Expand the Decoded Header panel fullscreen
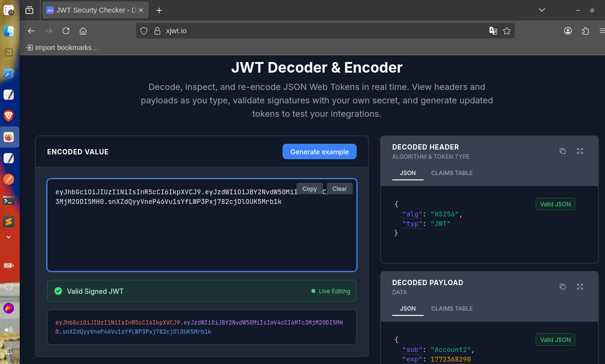The image size is (605, 364). click(x=580, y=151)
